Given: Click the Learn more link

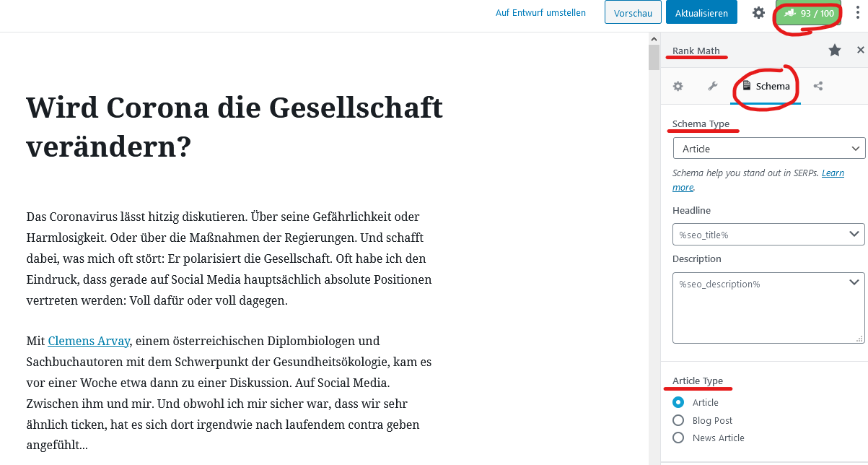Looking at the screenshot, I should [833, 173].
